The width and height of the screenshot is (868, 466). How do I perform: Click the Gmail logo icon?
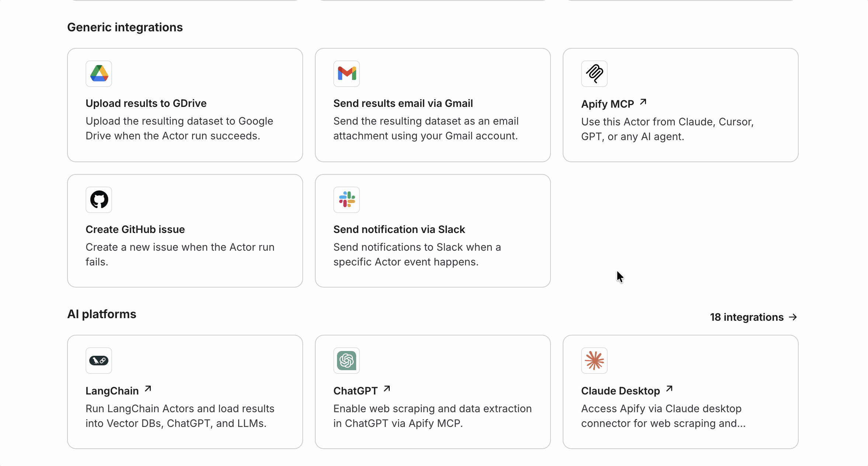coord(347,74)
